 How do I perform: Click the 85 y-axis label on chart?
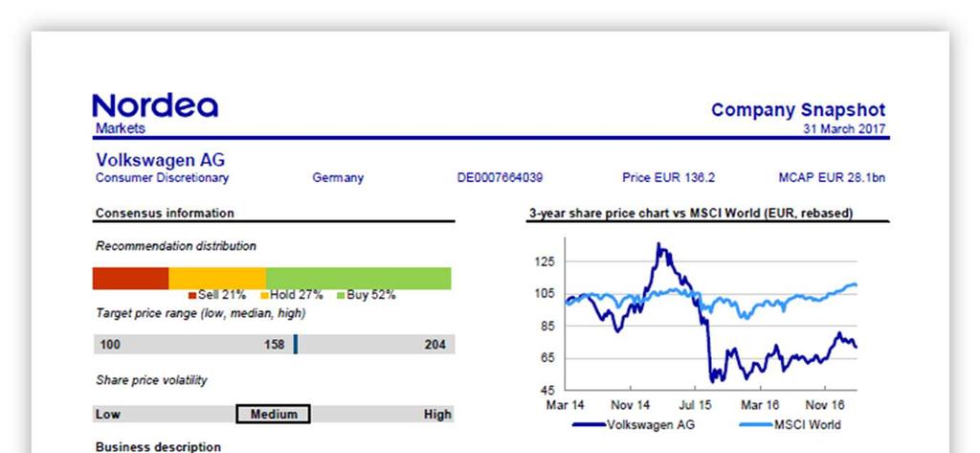(548, 326)
